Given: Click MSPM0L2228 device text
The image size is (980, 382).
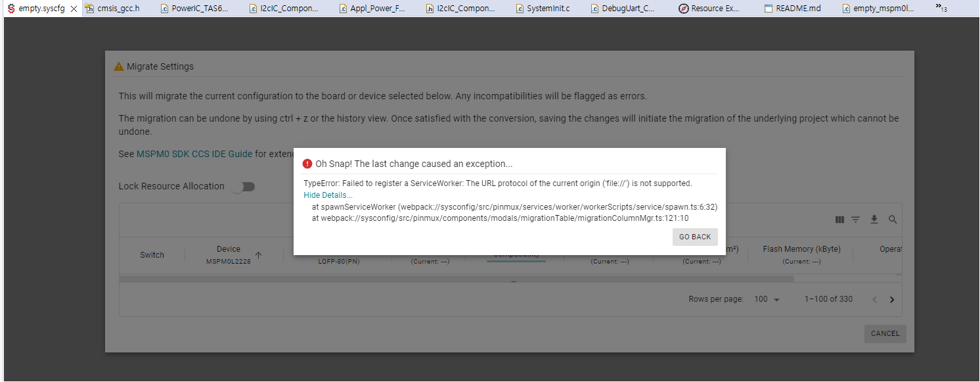Looking at the screenshot, I should click(228, 262).
